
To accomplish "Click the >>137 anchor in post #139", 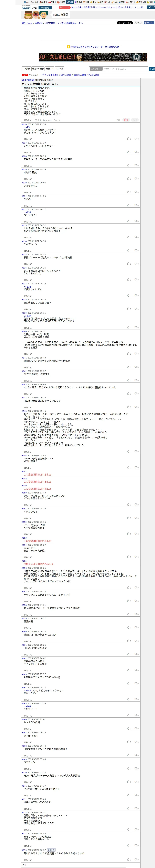I will [x=27, y=316].
